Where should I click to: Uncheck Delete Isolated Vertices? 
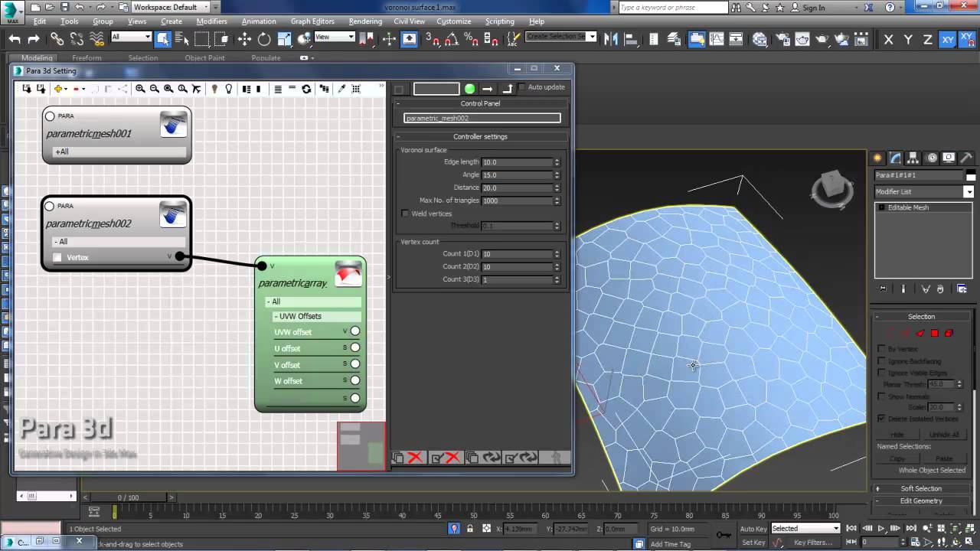click(x=882, y=419)
